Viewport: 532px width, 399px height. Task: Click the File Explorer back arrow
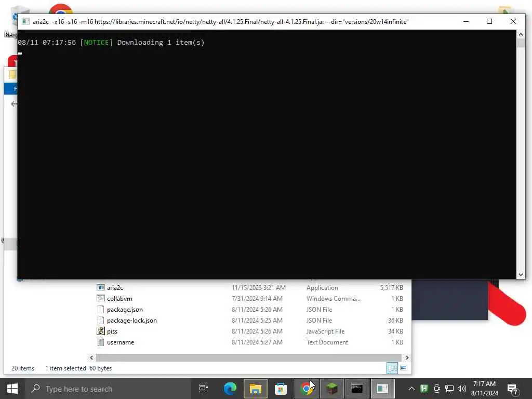14,104
